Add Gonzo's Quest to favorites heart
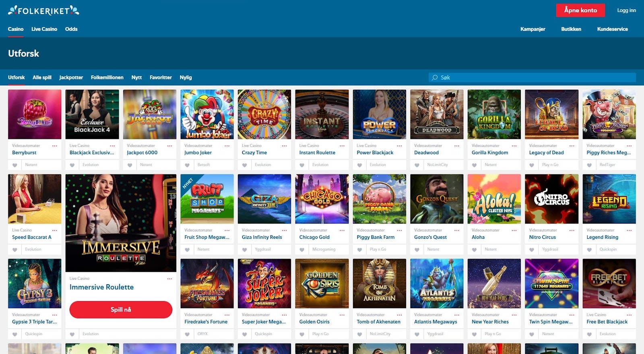Screen dimensions: 644x354 [417, 250]
